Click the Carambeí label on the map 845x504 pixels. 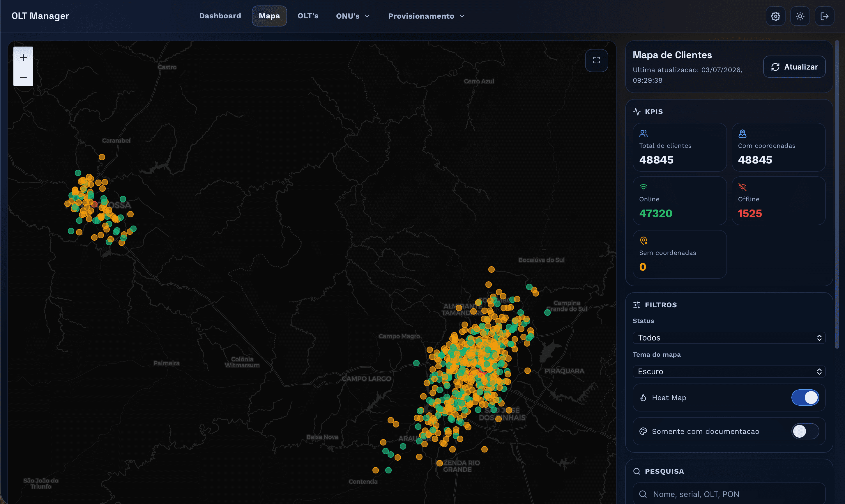[x=116, y=140]
